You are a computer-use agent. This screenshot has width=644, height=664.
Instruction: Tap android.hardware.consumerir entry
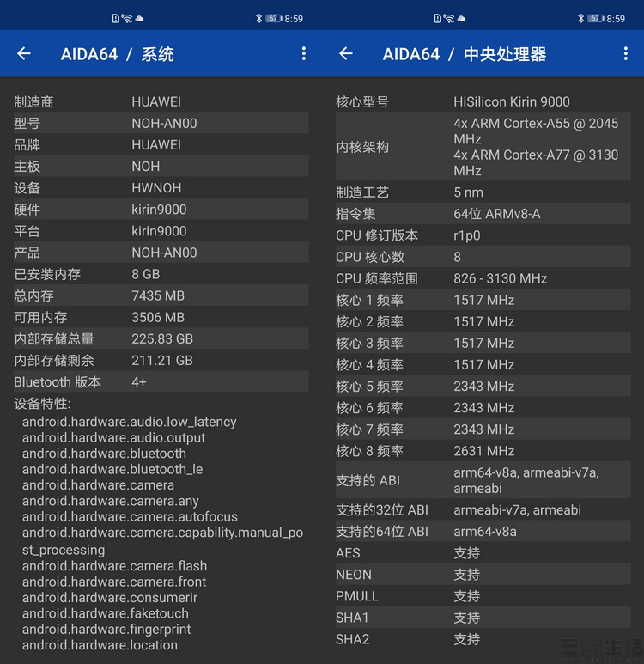[x=110, y=598]
